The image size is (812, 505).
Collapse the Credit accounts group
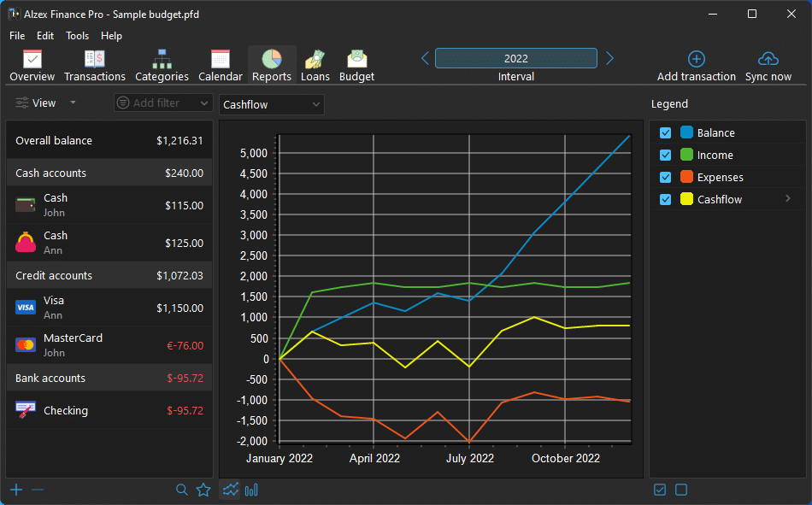coord(109,275)
